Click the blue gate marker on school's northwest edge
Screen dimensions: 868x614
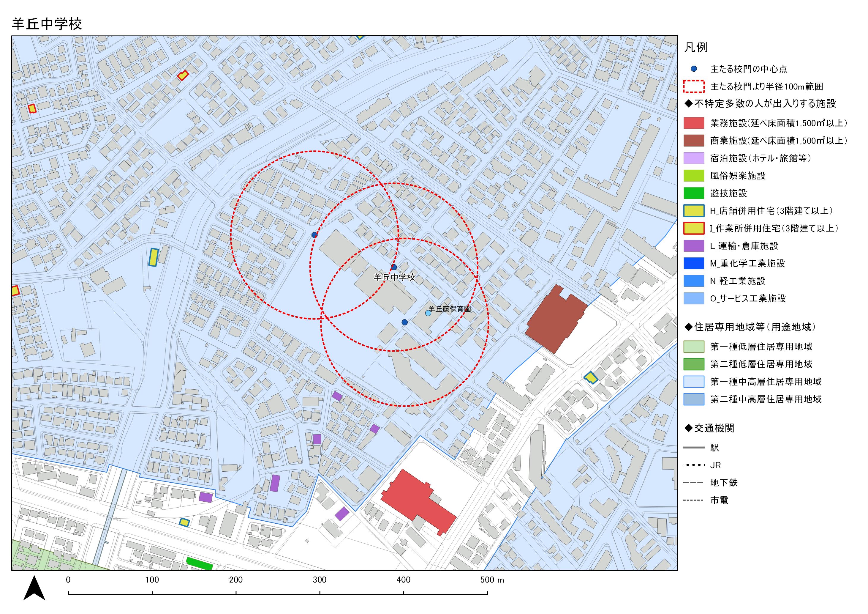point(314,235)
